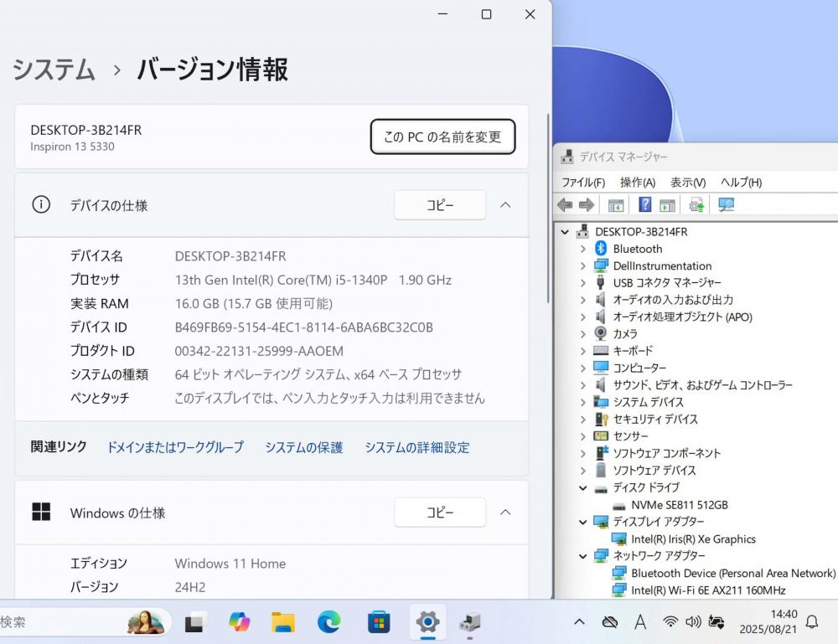
Task: Select the Bluetooth icon in the device tree
Action: [601, 249]
